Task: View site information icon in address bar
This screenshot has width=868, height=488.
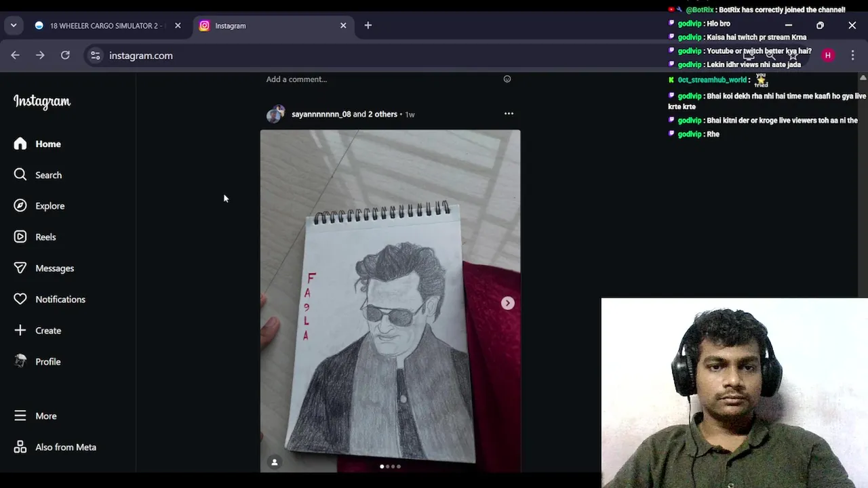Action: [x=96, y=56]
